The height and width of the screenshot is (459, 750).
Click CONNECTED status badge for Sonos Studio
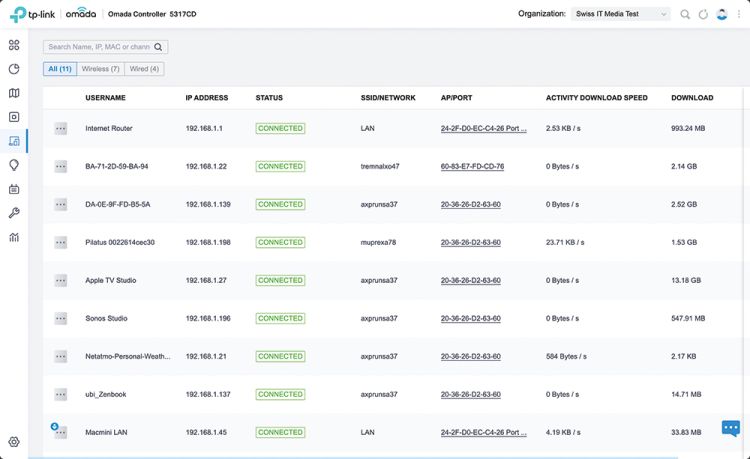click(x=280, y=318)
